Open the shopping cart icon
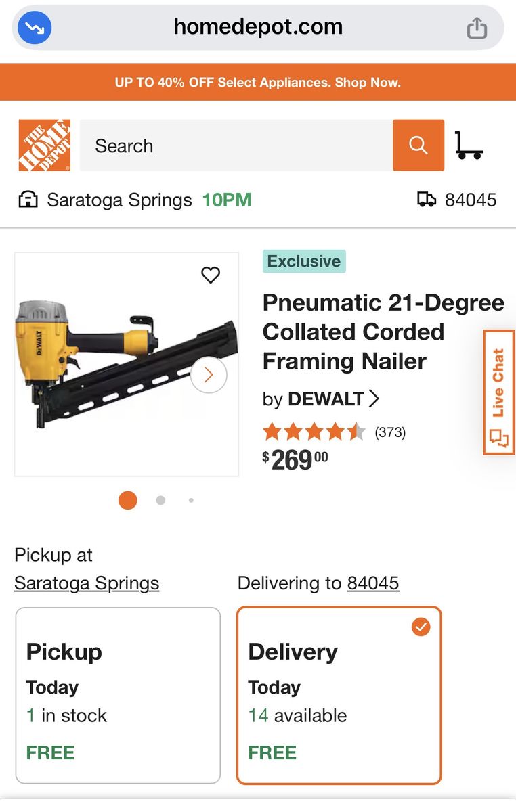516x812 pixels. [468, 145]
